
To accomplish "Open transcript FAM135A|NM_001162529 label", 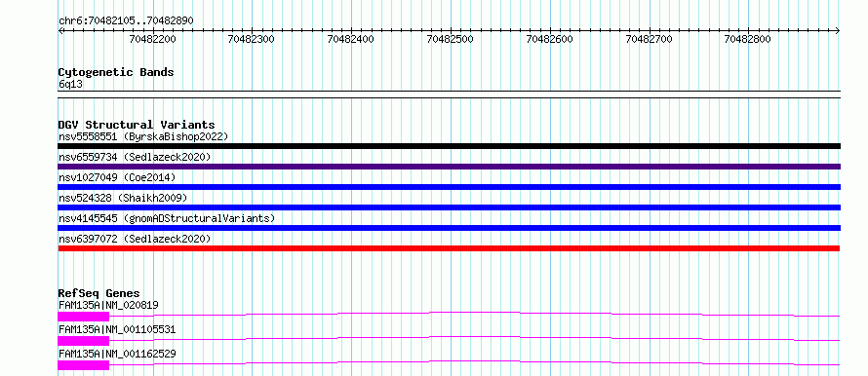I will [x=117, y=354].
